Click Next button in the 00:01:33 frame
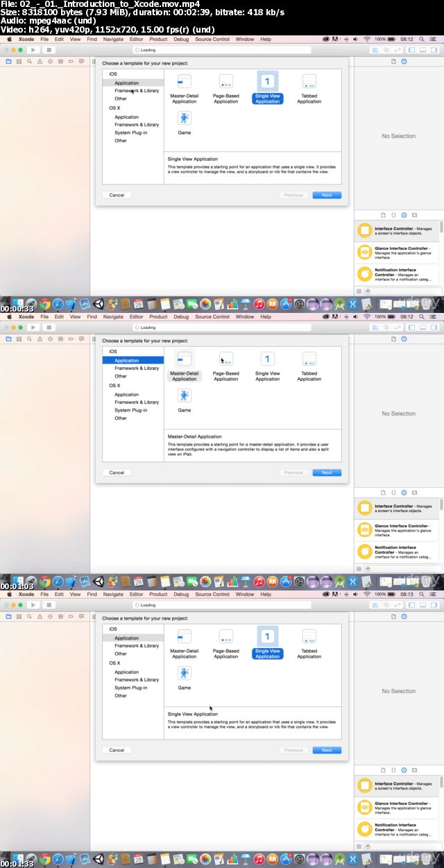Viewport: 444px width, 868px height. pos(327,750)
